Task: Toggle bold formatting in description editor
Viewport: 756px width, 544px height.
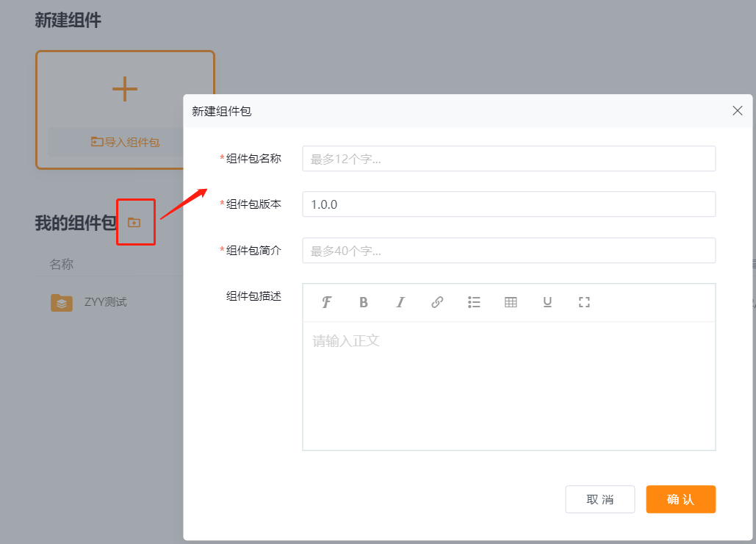Action: click(364, 302)
